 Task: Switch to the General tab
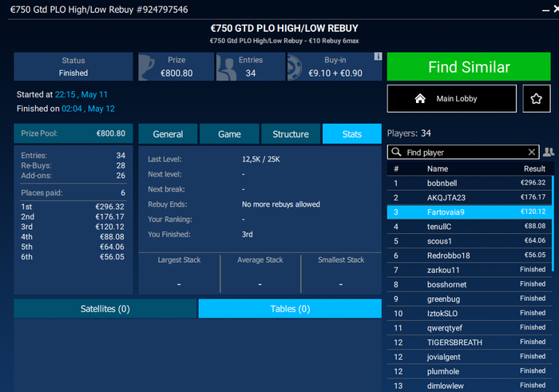(x=168, y=134)
